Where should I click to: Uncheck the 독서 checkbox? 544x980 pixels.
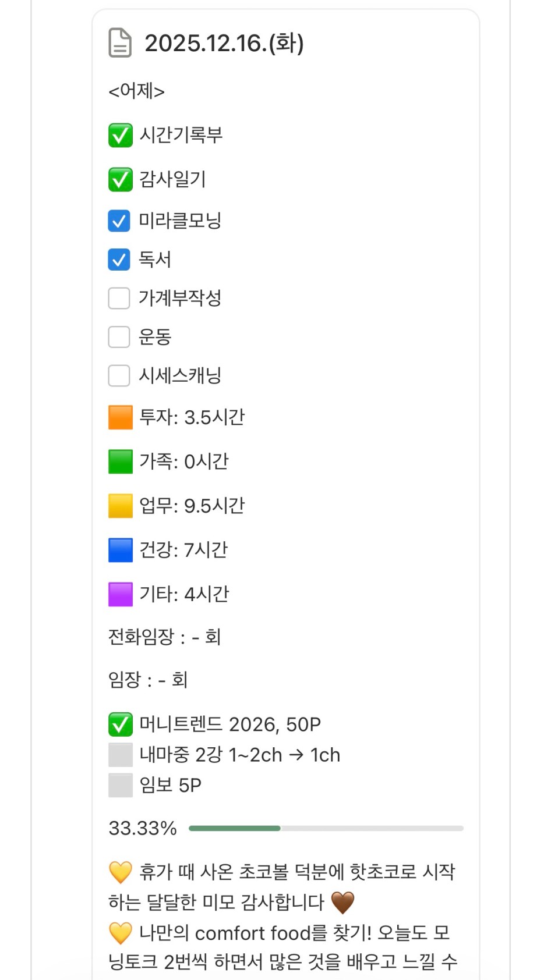coord(119,260)
